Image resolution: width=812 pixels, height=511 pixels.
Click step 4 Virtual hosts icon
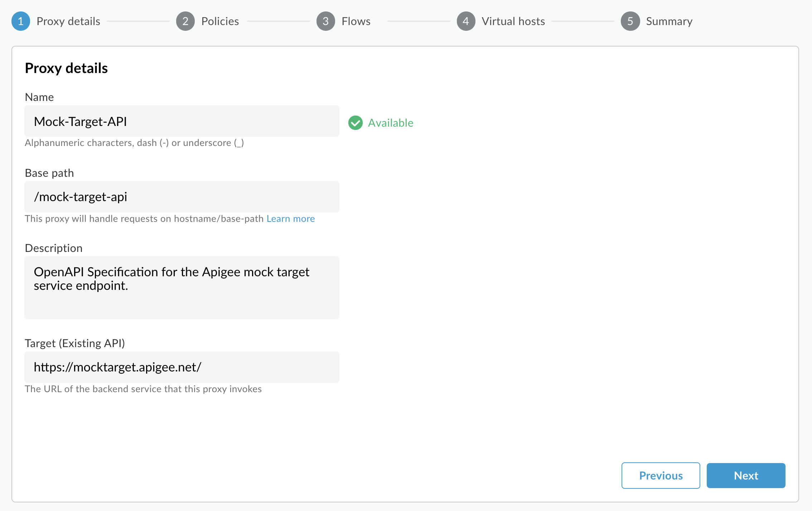point(467,21)
